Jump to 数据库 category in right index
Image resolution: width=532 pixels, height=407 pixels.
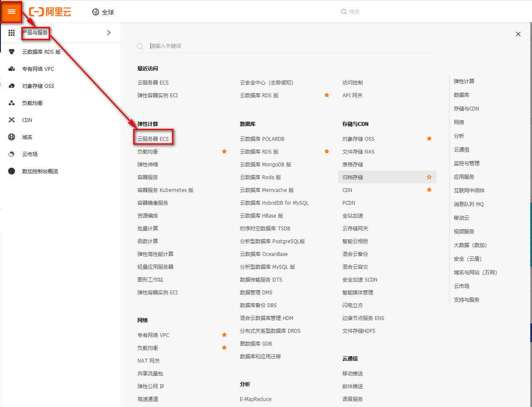click(462, 95)
